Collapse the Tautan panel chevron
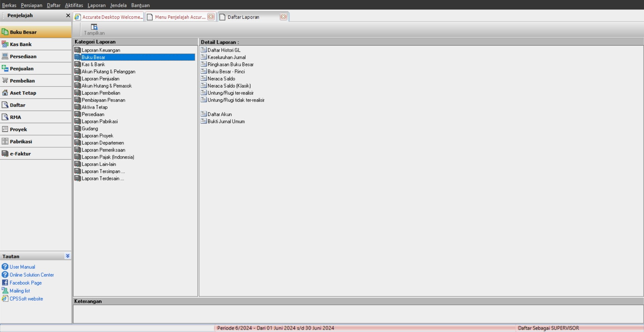 click(x=67, y=256)
